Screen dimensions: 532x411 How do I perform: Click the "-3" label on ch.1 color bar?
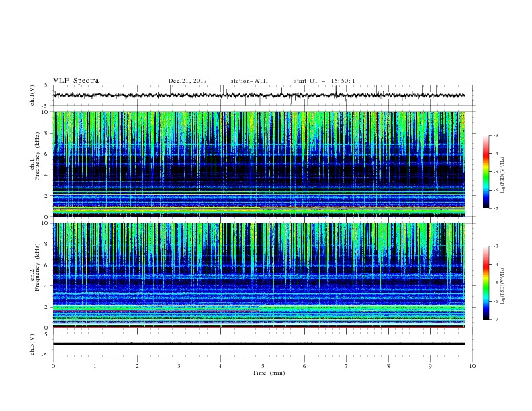[495, 135]
